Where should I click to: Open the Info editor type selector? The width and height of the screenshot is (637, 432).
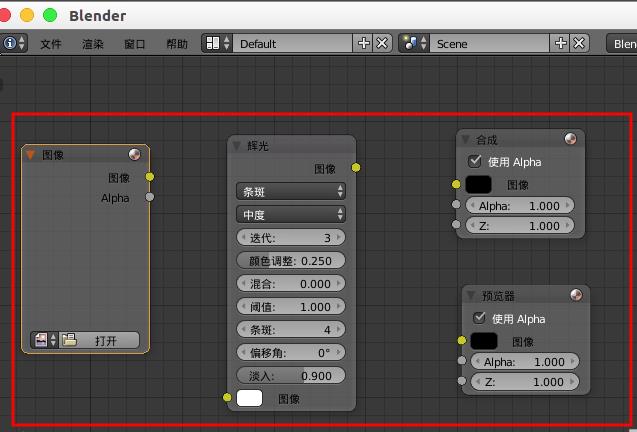point(14,43)
